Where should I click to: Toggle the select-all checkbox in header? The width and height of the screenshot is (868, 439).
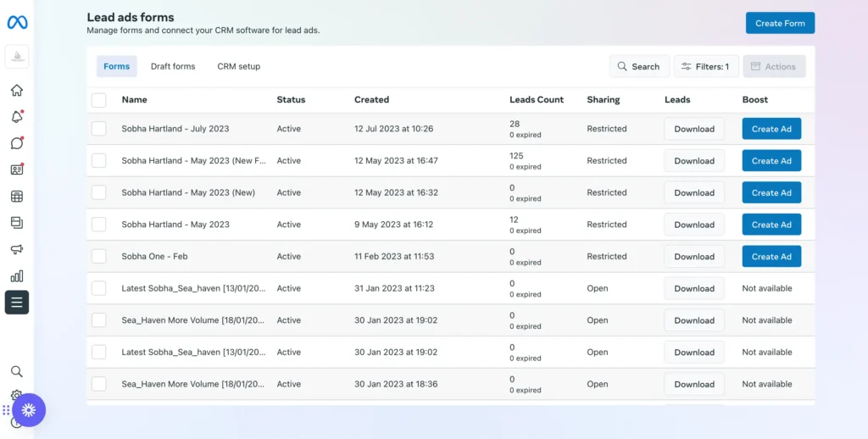tap(99, 100)
